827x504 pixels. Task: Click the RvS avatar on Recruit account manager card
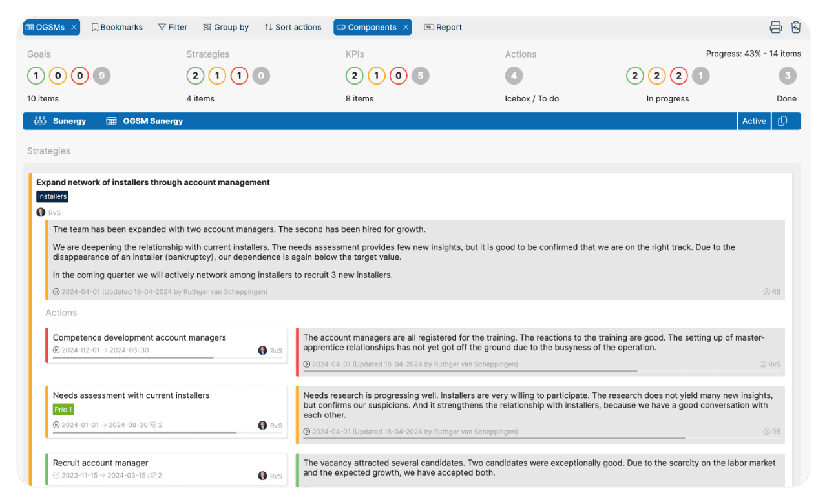point(262,476)
